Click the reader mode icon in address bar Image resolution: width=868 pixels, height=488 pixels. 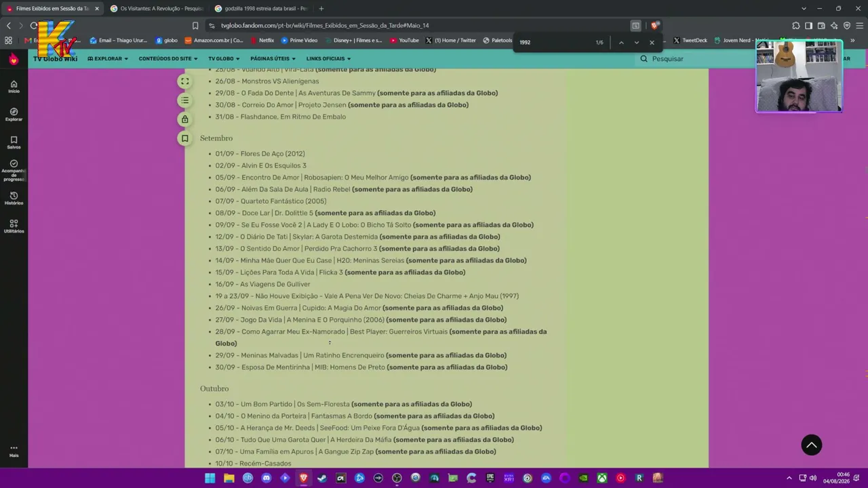[635, 26]
